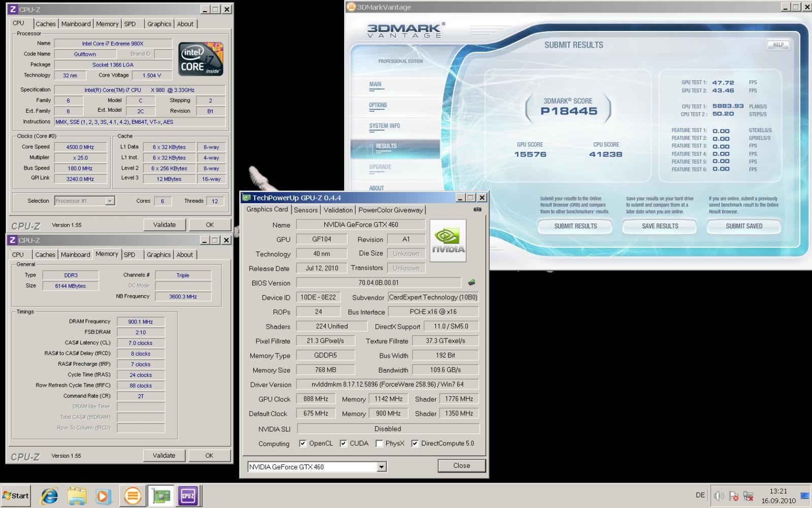Switch to the GPU-Z taskbar icon

click(x=161, y=496)
